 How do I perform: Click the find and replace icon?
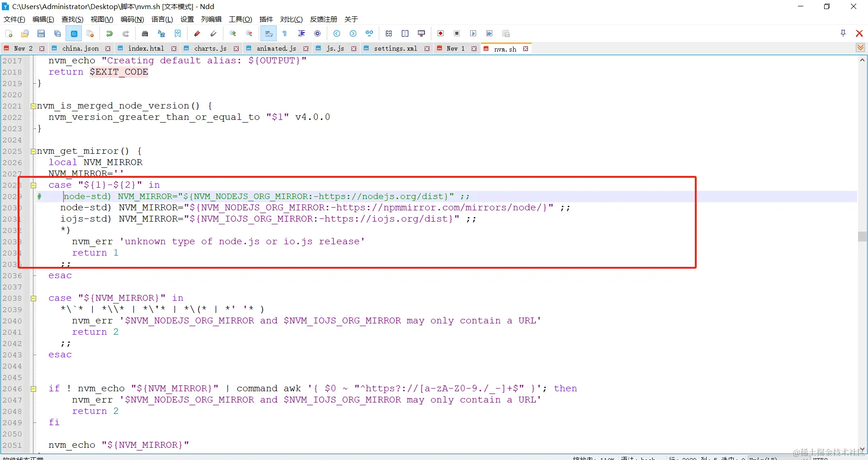[x=161, y=33]
